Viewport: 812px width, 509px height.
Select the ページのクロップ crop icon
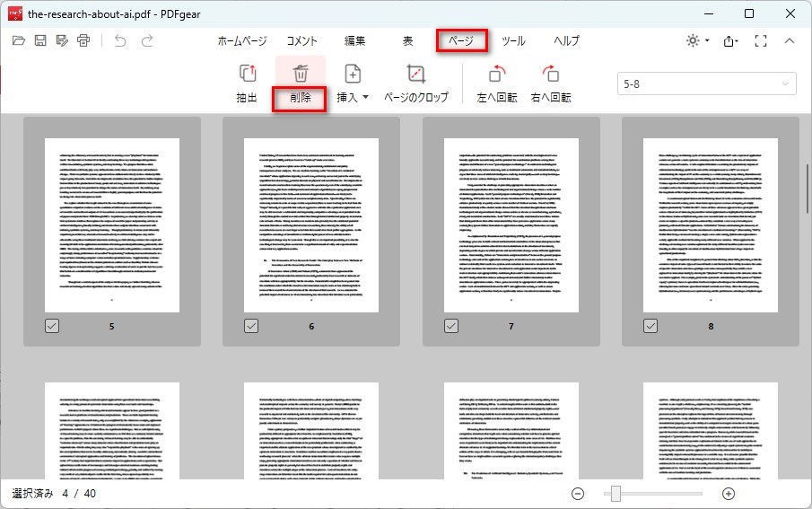point(415,74)
